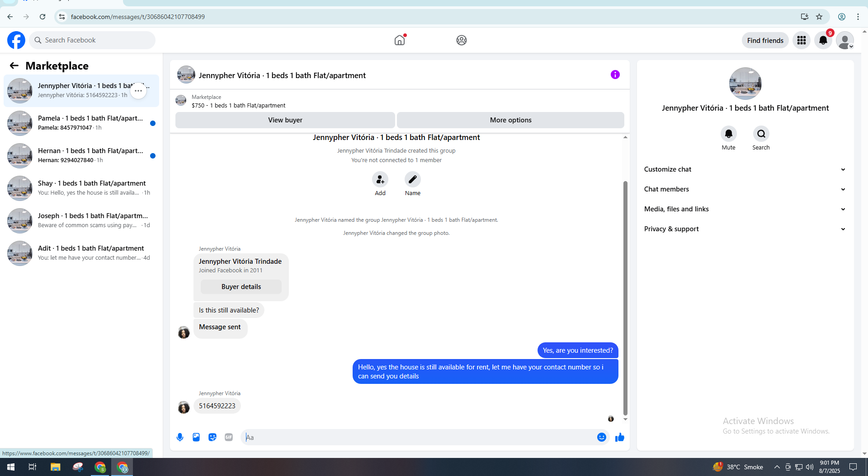Expand Privacy & support section
This screenshot has width=868, height=476.
pos(745,229)
